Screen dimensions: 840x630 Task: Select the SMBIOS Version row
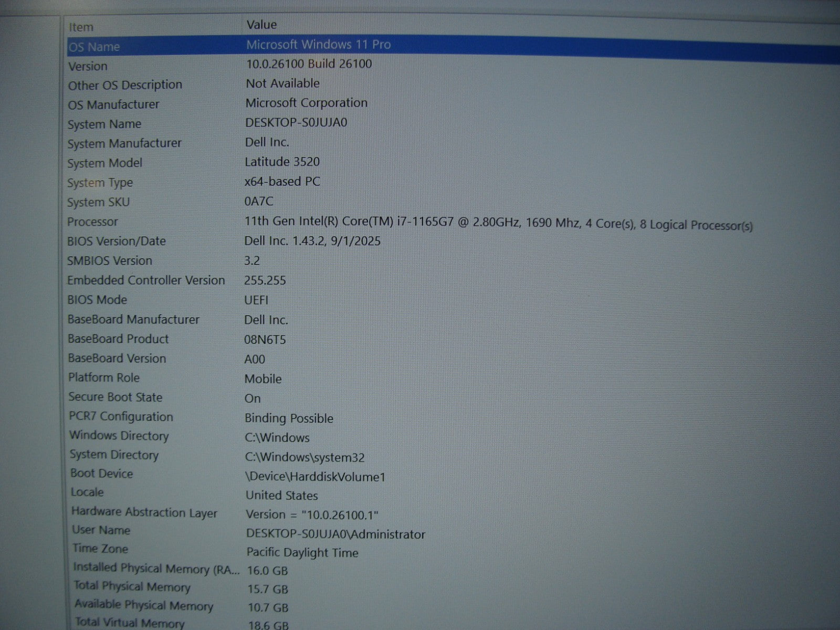[x=110, y=260]
